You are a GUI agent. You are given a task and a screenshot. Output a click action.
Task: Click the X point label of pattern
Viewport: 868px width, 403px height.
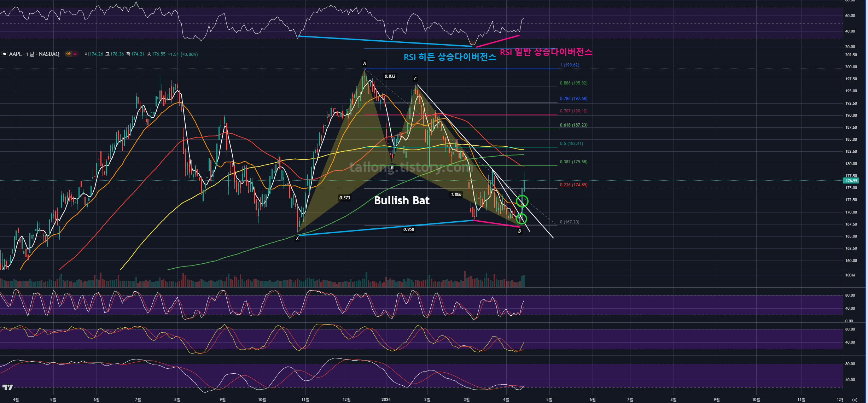pyautogui.click(x=297, y=238)
